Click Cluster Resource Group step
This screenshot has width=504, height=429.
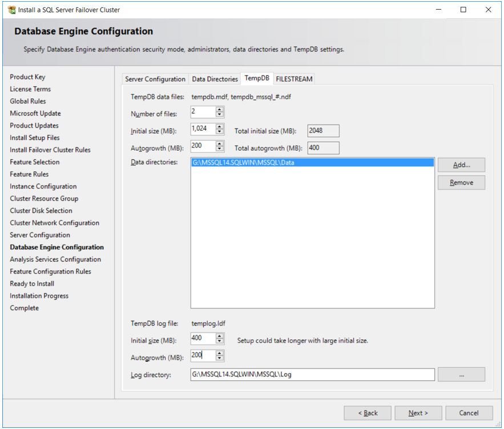pyautogui.click(x=44, y=198)
